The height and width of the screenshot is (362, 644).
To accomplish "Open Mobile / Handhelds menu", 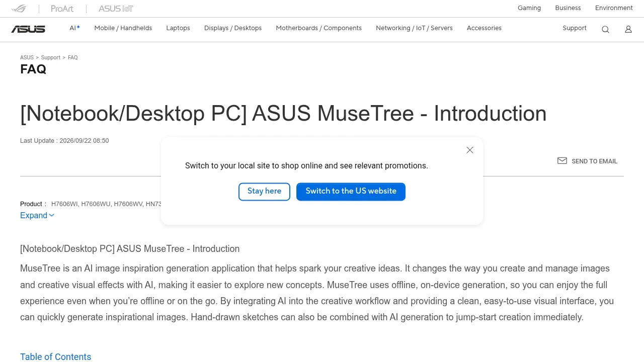I will tap(123, 28).
